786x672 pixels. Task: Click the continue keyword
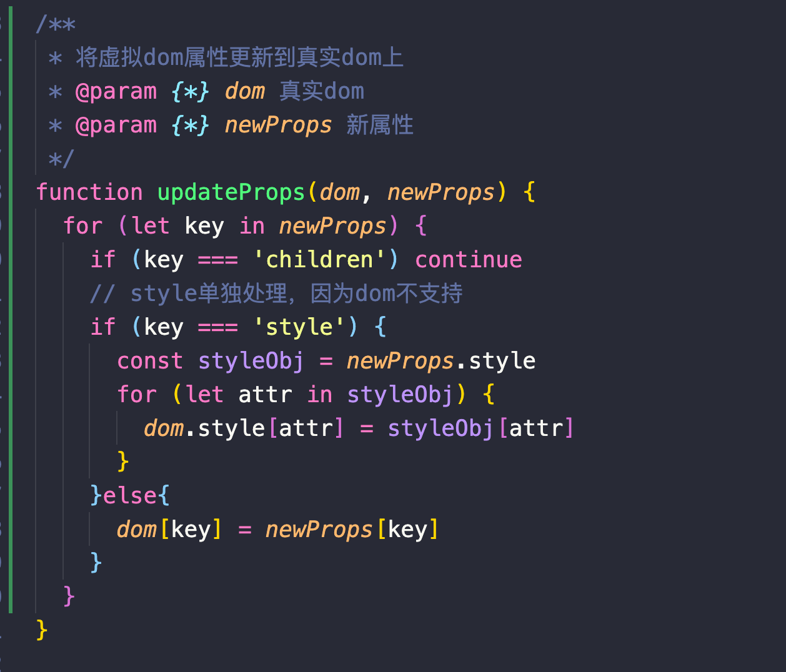pos(469,259)
